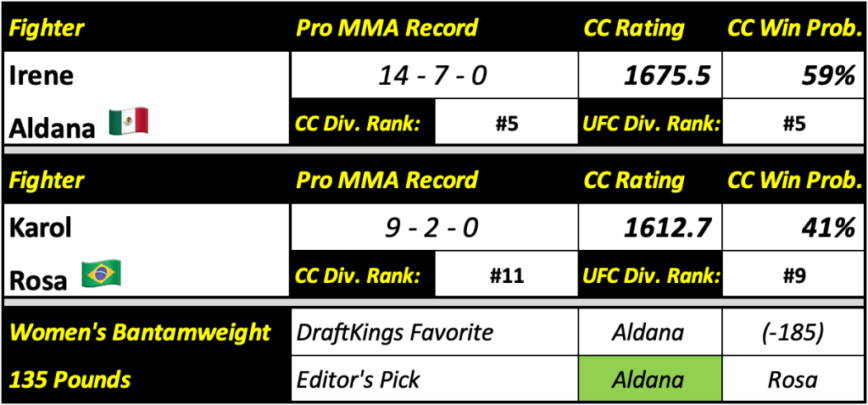
Task: Click the DraftKings Favorite label
Action: (394, 331)
